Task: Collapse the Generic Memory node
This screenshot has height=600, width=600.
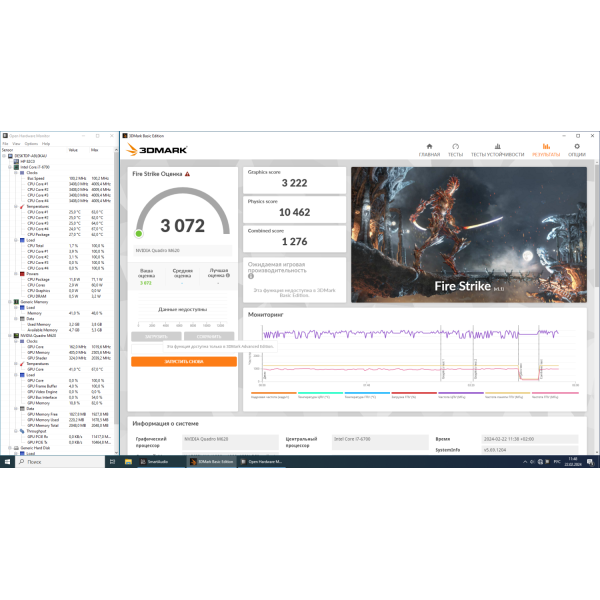Action: 10,302
